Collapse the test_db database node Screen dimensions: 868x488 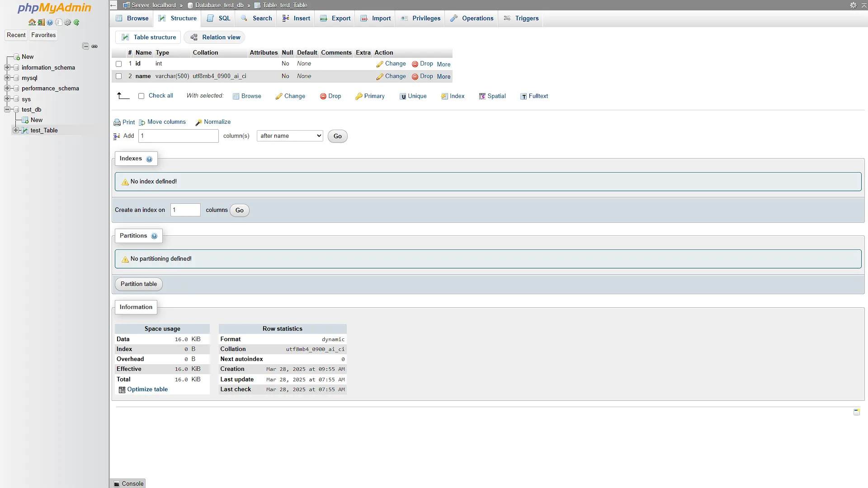click(7, 109)
